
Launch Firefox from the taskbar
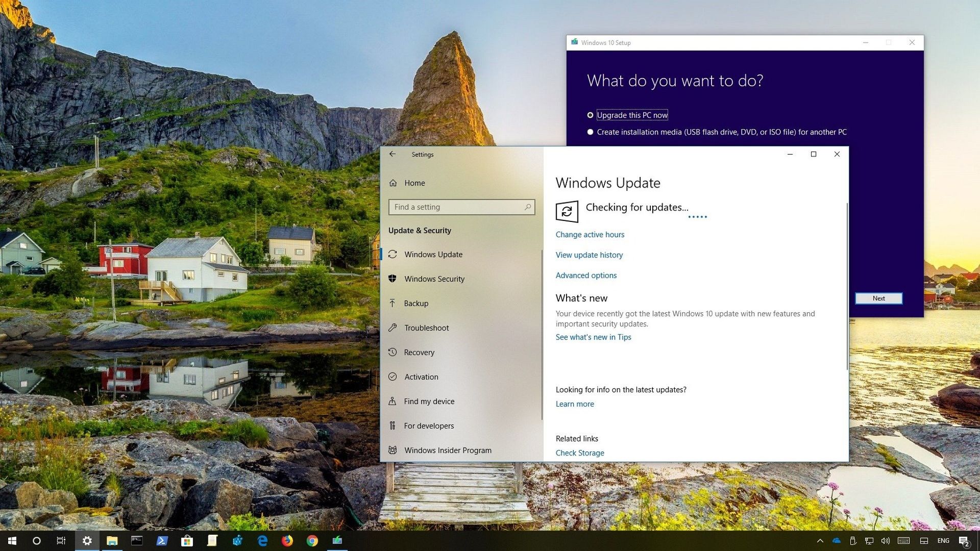click(x=287, y=540)
